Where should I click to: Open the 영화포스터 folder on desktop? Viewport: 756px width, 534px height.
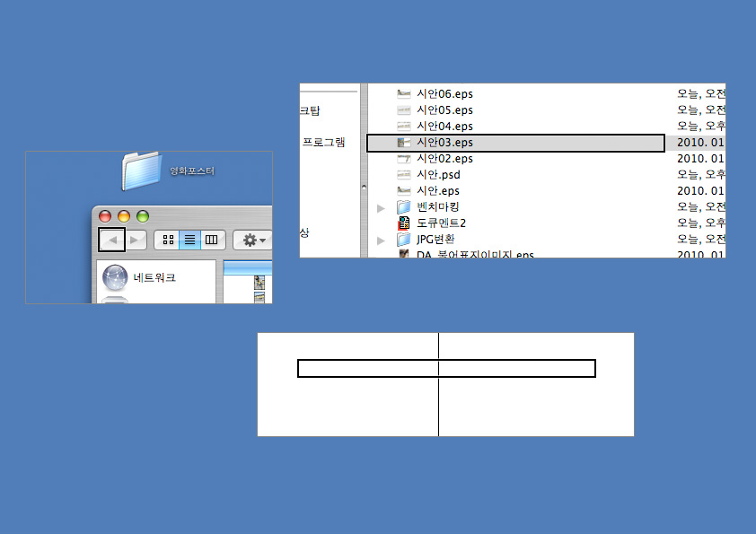click(x=141, y=171)
